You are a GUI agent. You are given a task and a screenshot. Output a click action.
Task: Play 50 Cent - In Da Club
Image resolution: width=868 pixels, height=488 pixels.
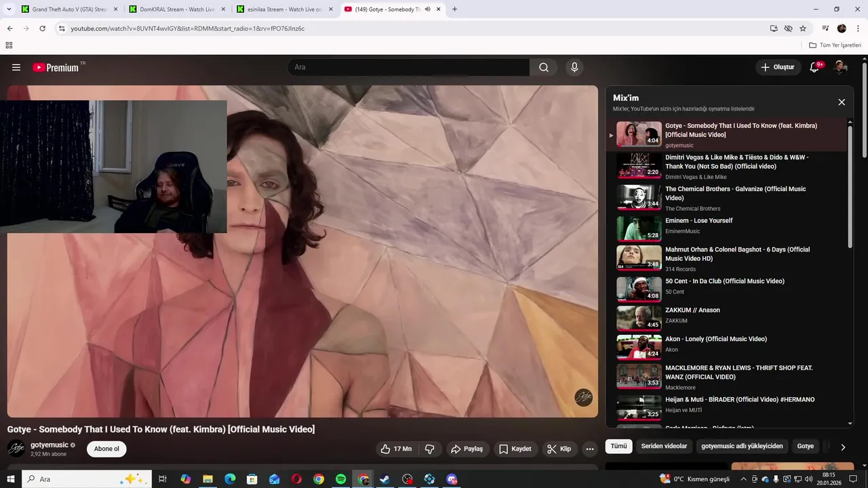pyautogui.click(x=726, y=288)
